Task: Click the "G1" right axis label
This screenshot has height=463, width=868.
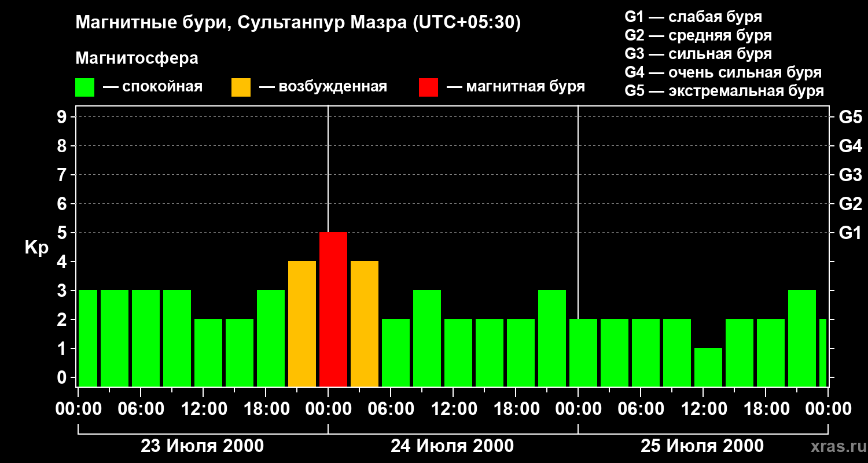Action: 850,233
